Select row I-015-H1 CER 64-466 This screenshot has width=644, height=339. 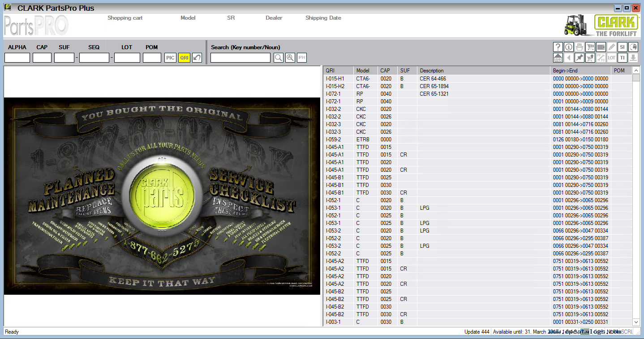coord(478,79)
